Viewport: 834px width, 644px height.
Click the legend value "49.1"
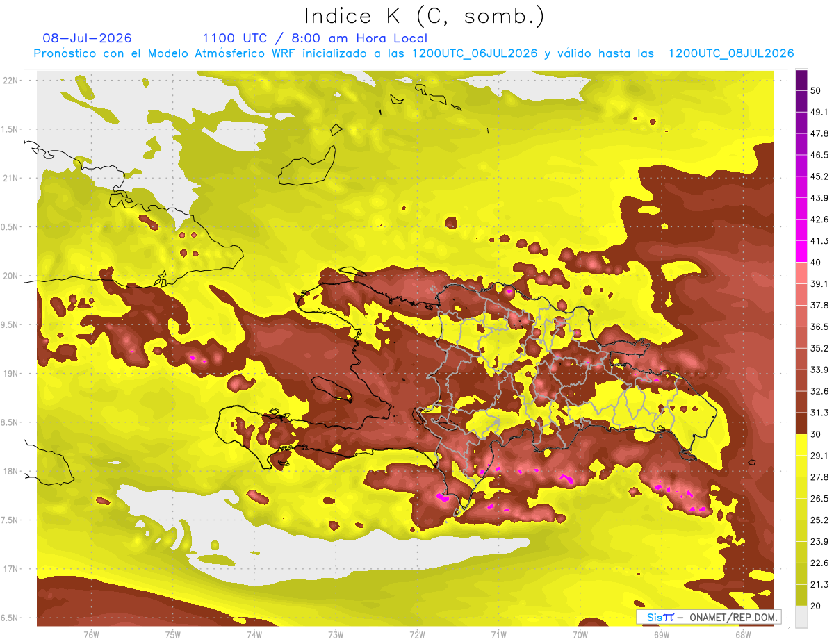pyautogui.click(x=819, y=112)
